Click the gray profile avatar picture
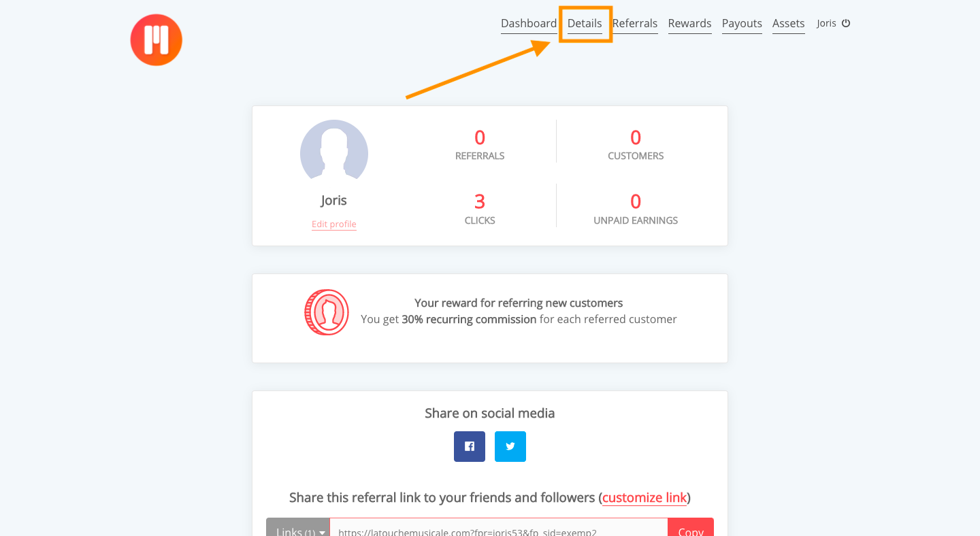This screenshot has width=980, height=536. tap(334, 150)
